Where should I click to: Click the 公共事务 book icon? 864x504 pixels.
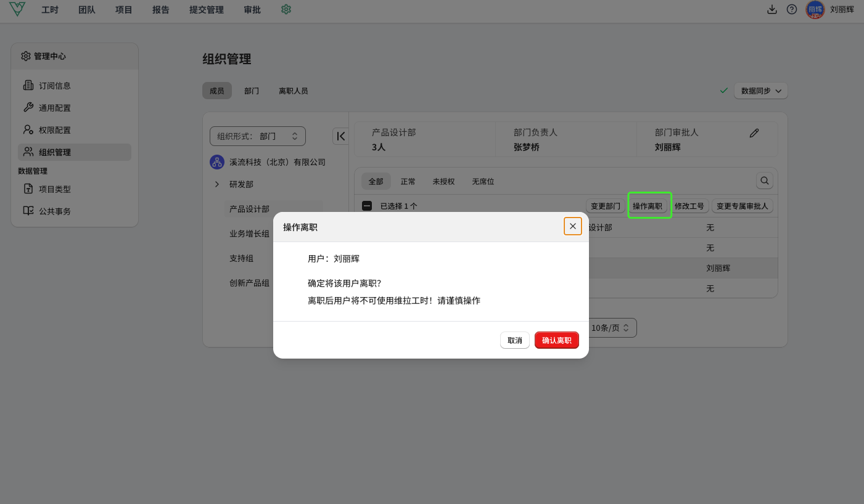pos(28,211)
